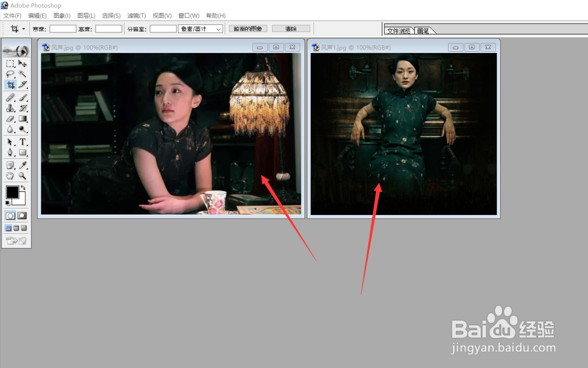Close the 风声1.jpg document window
The width and height of the screenshot is (588, 368).
coord(488,47)
